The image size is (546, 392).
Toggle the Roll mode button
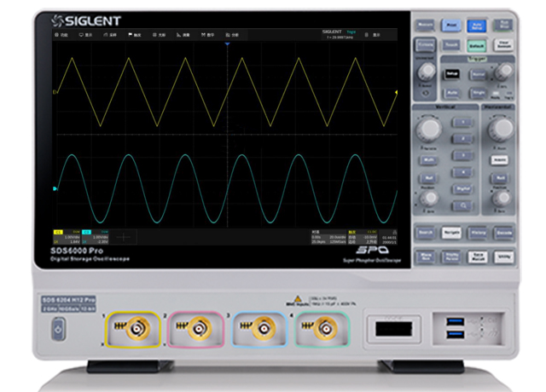tap(500, 178)
